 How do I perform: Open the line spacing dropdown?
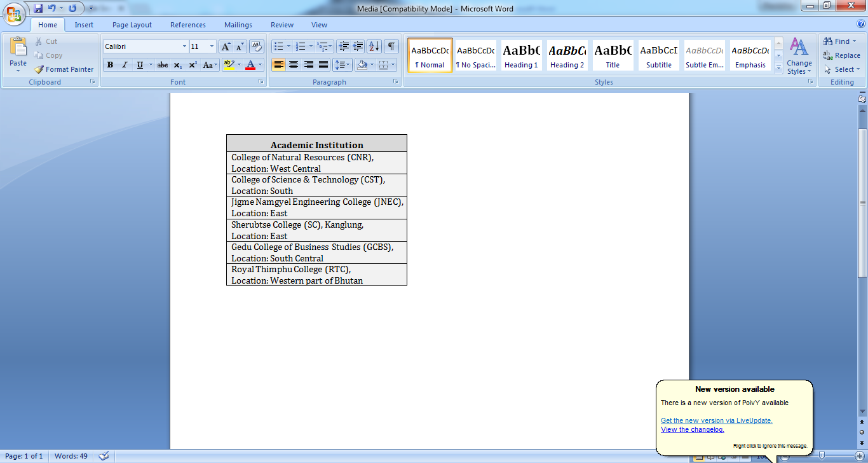coord(342,65)
